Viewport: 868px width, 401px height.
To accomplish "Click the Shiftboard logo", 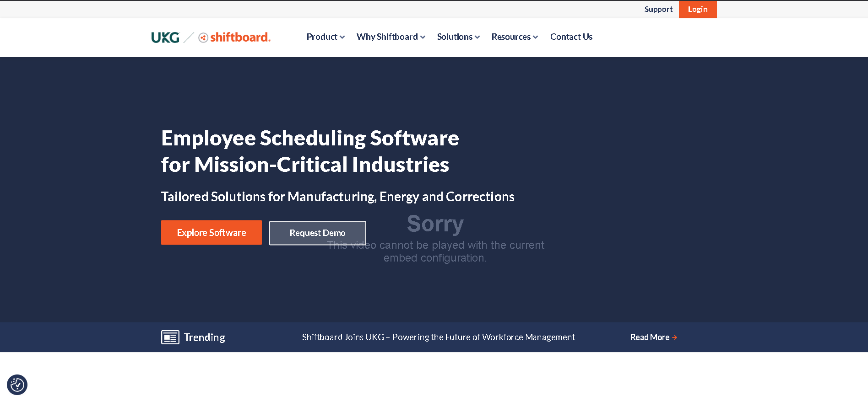I will tap(234, 37).
